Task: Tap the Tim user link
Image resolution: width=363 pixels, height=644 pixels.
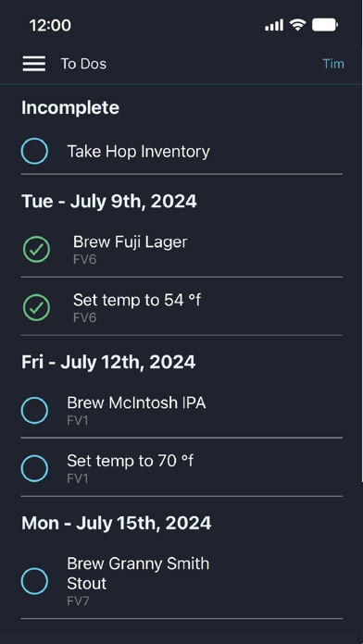Action: (x=333, y=64)
